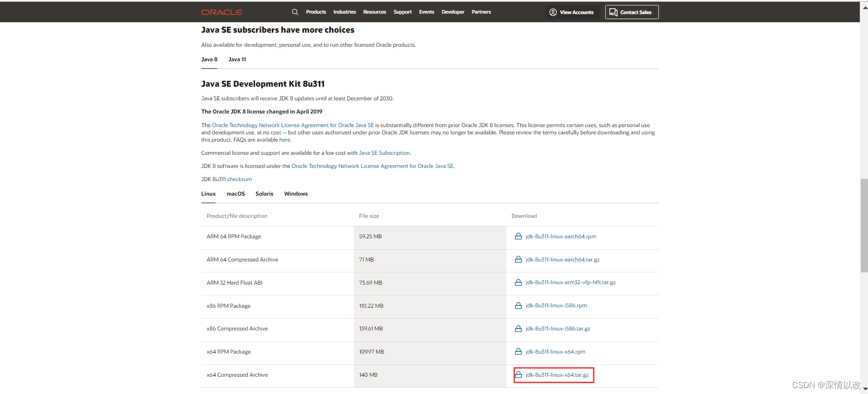Download jdk-8u311-linux-aarch64.rpm
The width and height of the screenshot is (868, 394).
(x=561, y=236)
